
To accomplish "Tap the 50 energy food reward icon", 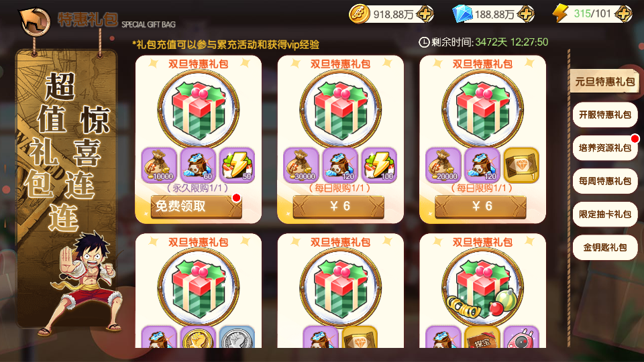I will (x=237, y=165).
